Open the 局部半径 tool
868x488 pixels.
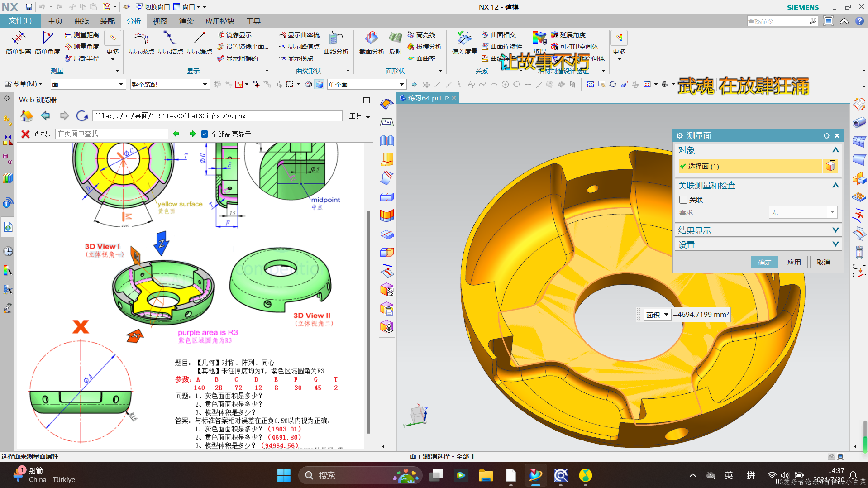[x=81, y=58]
